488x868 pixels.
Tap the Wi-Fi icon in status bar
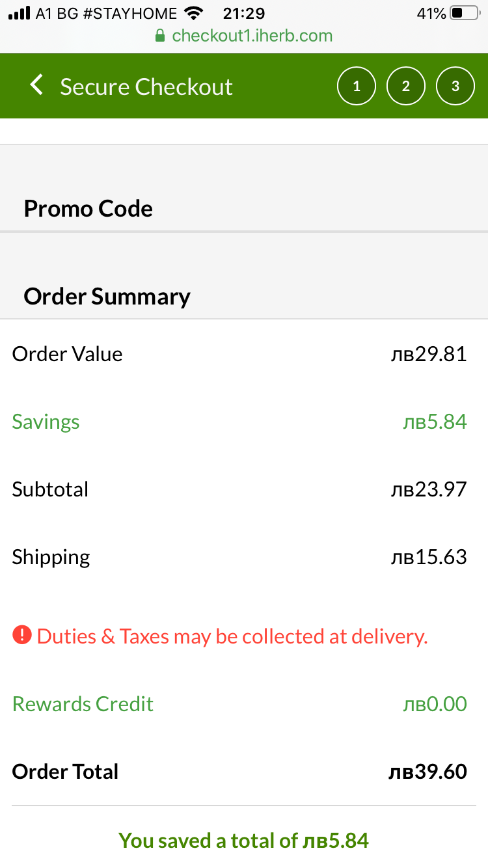point(193,13)
